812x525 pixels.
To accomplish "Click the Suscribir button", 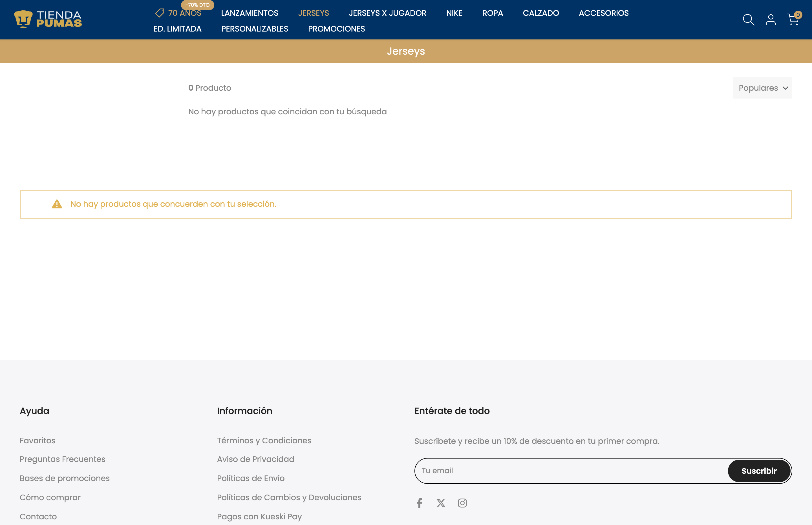I will tap(759, 471).
